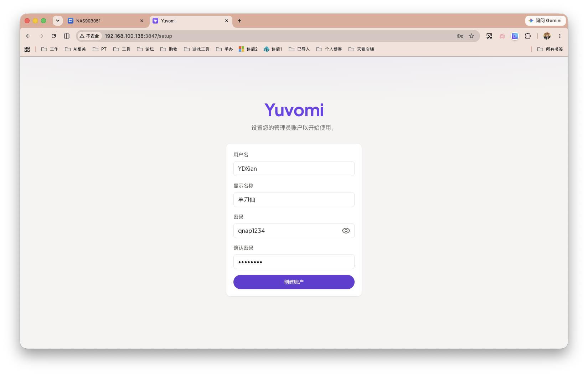The height and width of the screenshot is (375, 588).
Task: Close the Yuvomi tab
Action: coord(227,21)
